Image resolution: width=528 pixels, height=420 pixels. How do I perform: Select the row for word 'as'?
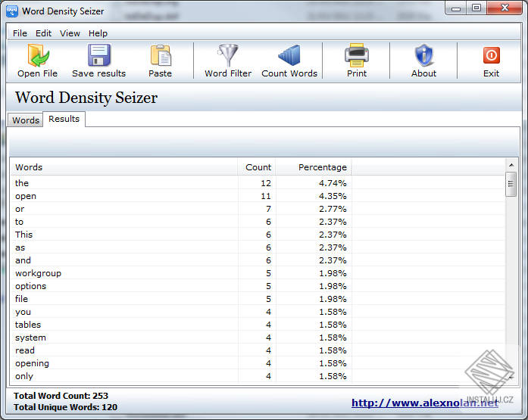point(258,247)
